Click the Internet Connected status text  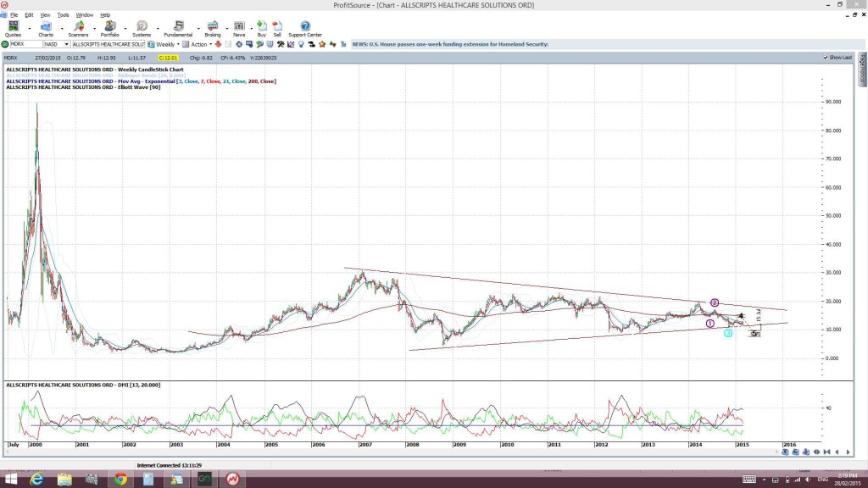click(170, 465)
